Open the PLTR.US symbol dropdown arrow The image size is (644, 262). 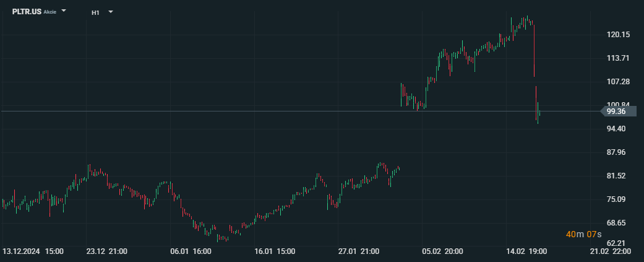coord(64,11)
